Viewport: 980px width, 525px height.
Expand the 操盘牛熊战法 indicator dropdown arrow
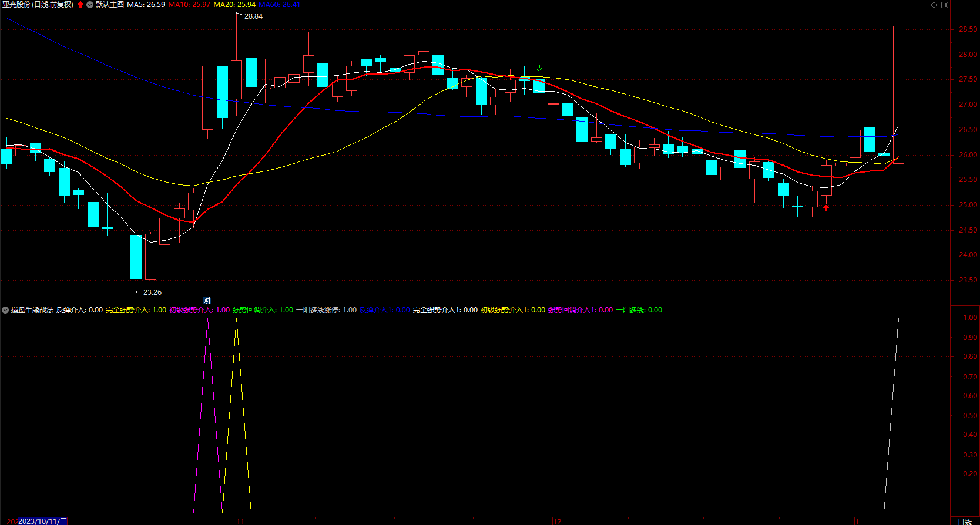tap(5, 310)
